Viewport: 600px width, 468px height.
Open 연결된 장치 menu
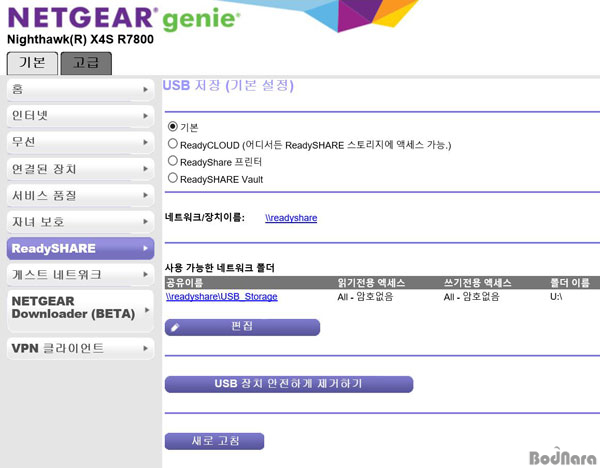(80, 169)
